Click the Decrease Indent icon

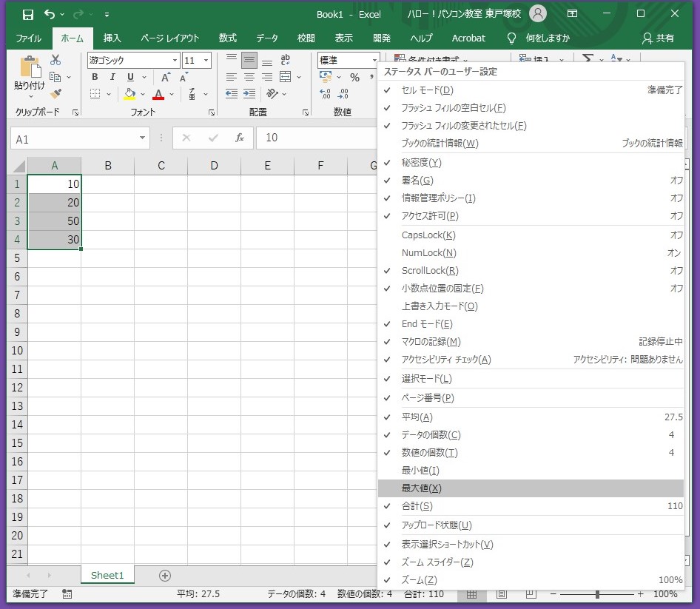232,94
